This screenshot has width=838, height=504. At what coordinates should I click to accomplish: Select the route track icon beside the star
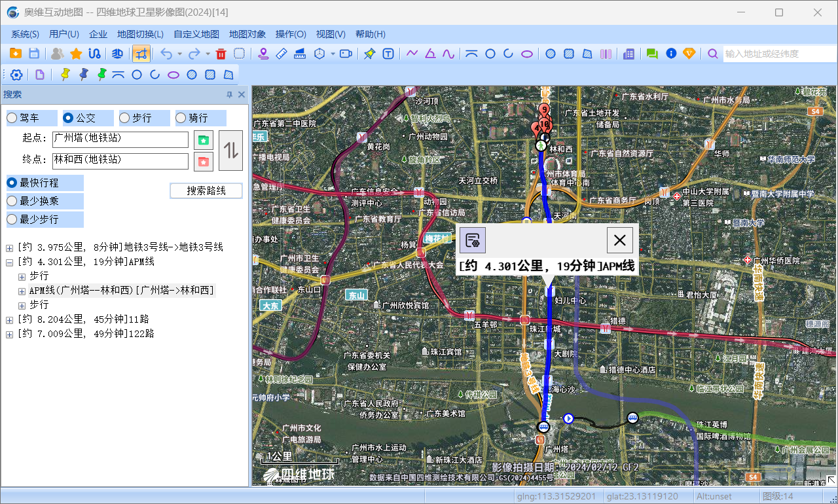[94, 54]
